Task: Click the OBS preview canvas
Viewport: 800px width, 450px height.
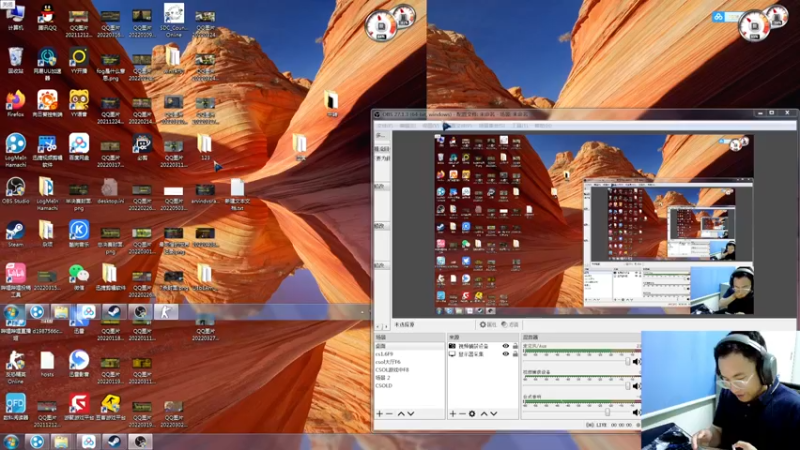Action: click(x=594, y=224)
